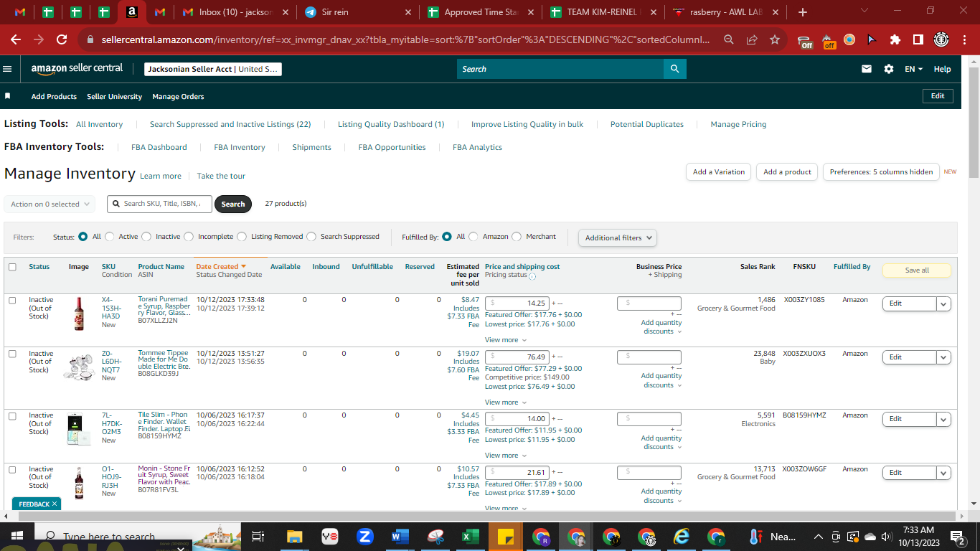The image size is (980, 551).
Task: Click the Business Price field in the Tile Slim row
Action: [649, 419]
